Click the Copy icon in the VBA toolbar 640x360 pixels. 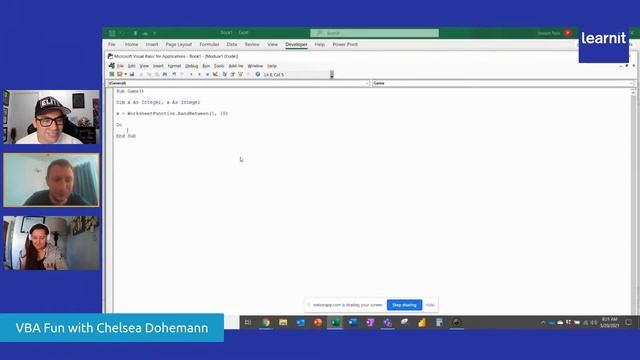(149, 74)
